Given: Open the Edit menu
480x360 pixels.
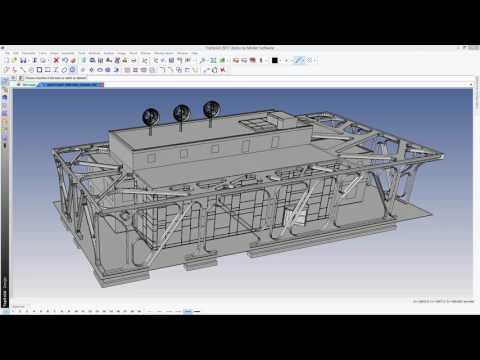Looking at the screenshot, I should (x=16, y=53).
